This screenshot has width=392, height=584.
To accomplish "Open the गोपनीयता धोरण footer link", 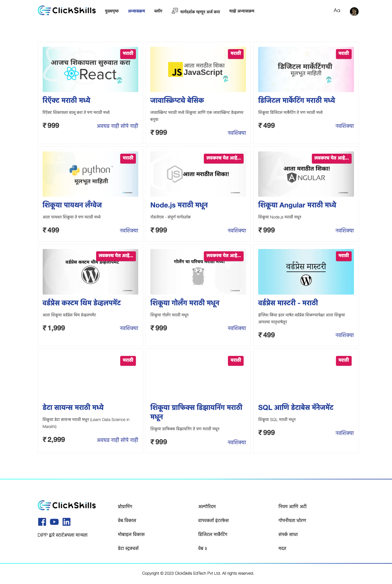I will coord(292,520).
